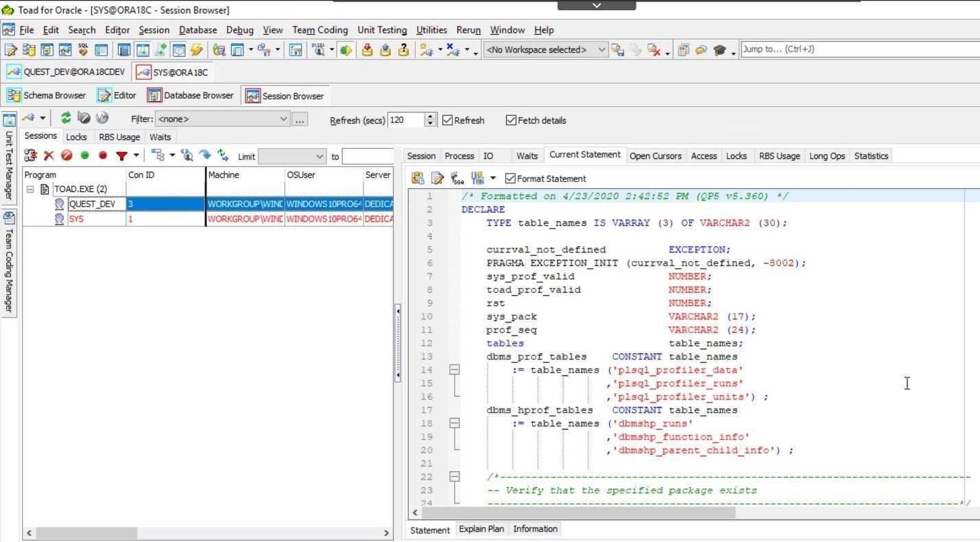The image size is (980, 542).
Task: Click inside the Jump to search field
Action: [860, 49]
